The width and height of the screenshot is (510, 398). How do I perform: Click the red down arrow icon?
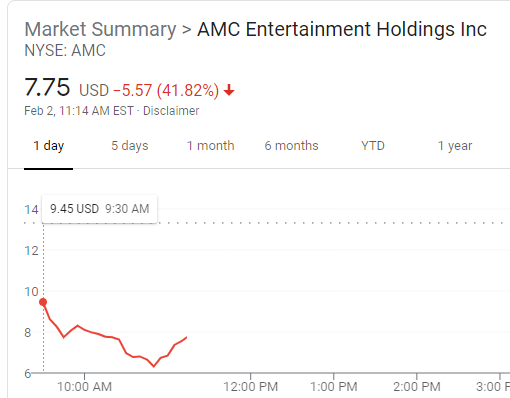[229, 90]
